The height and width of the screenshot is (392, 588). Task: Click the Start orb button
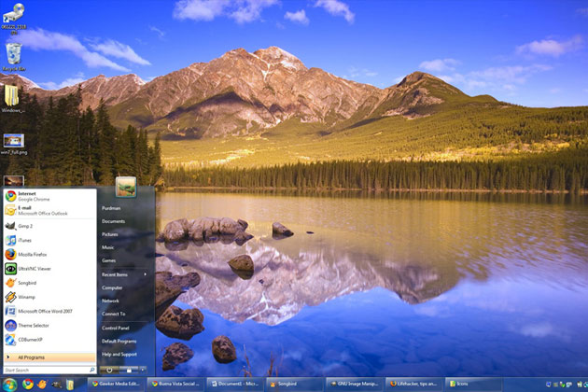(x=9, y=384)
